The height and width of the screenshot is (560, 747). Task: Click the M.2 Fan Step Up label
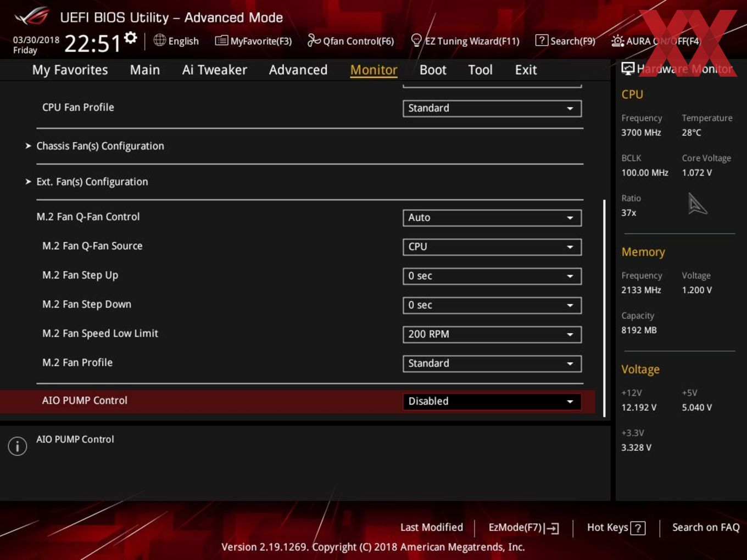[x=80, y=276]
